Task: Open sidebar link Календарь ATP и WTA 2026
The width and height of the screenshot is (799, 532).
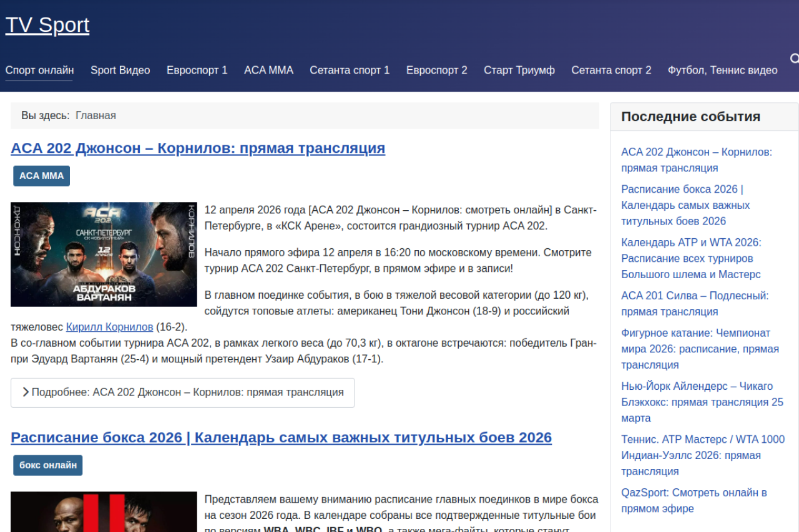Action: 690,258
